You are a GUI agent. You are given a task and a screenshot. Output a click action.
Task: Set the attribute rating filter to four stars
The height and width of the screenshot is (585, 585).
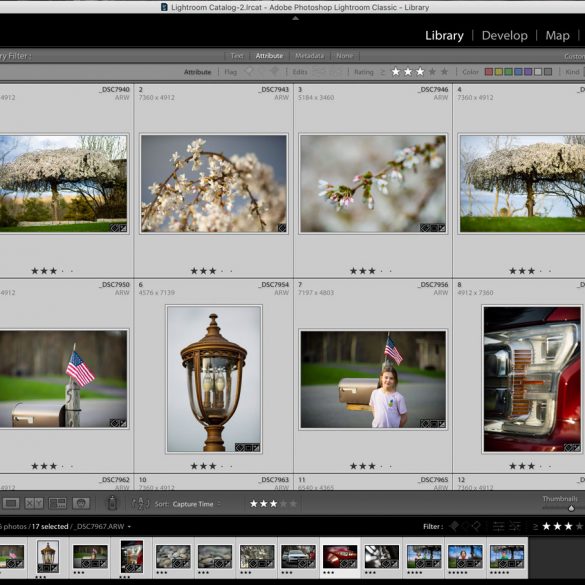(432, 72)
